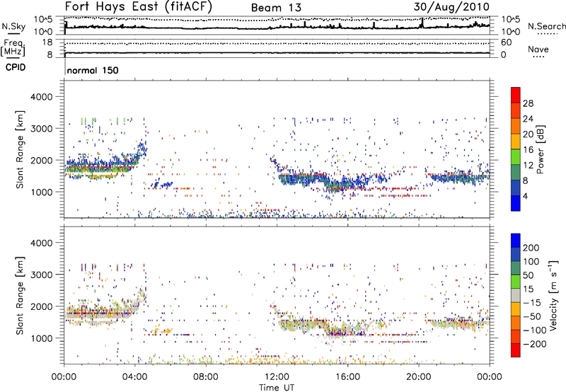Viewport: 566px width, 392px height.
Task: Click the 'CPID' label
Action: (16, 67)
